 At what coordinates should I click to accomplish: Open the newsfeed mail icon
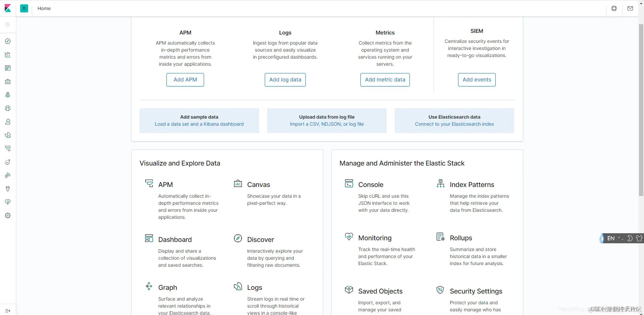(x=630, y=8)
